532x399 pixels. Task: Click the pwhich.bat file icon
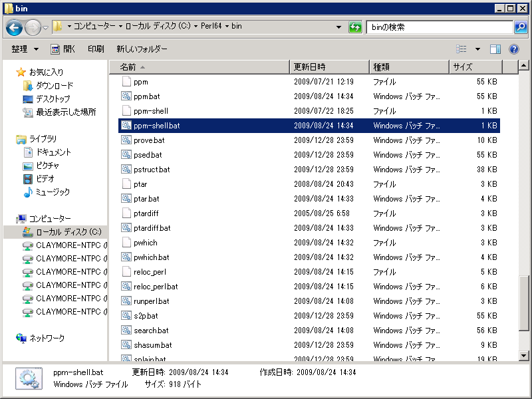click(x=126, y=257)
